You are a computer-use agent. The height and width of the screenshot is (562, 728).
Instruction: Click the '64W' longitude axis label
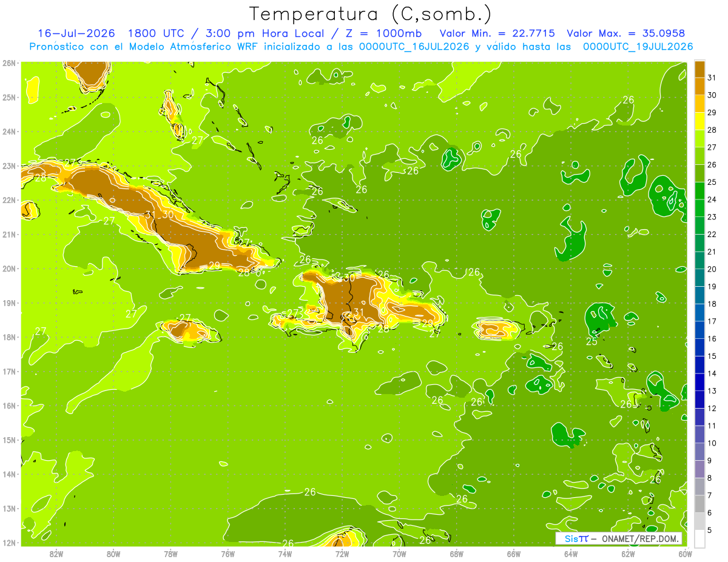point(571,554)
